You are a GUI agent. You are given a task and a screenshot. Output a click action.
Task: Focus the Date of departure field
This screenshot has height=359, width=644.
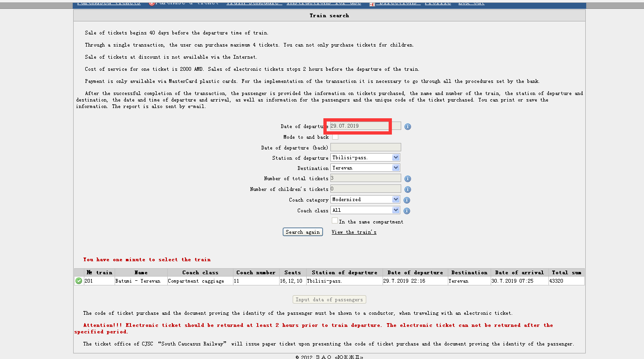(x=365, y=126)
